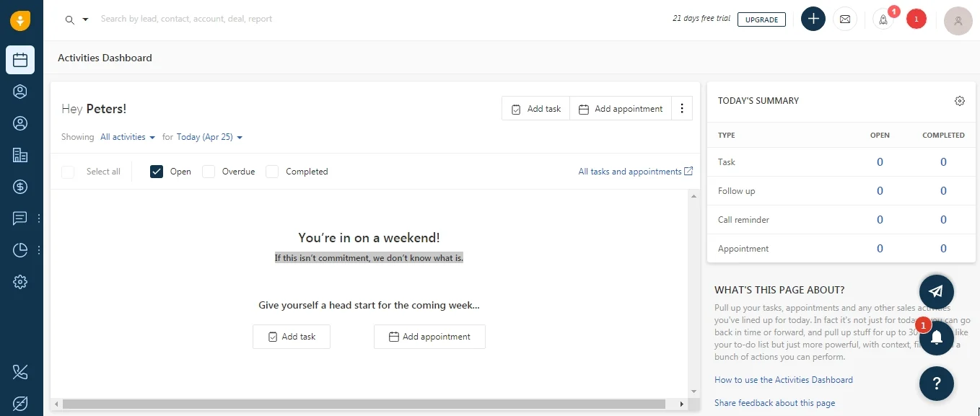Click horizontal scrollbar left arrow
This screenshot has width=980, height=416.
[56, 404]
